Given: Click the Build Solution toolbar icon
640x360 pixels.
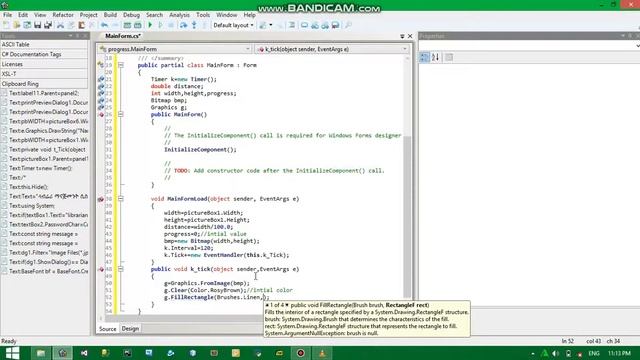Looking at the screenshot, I should pyautogui.click(x=127, y=25).
